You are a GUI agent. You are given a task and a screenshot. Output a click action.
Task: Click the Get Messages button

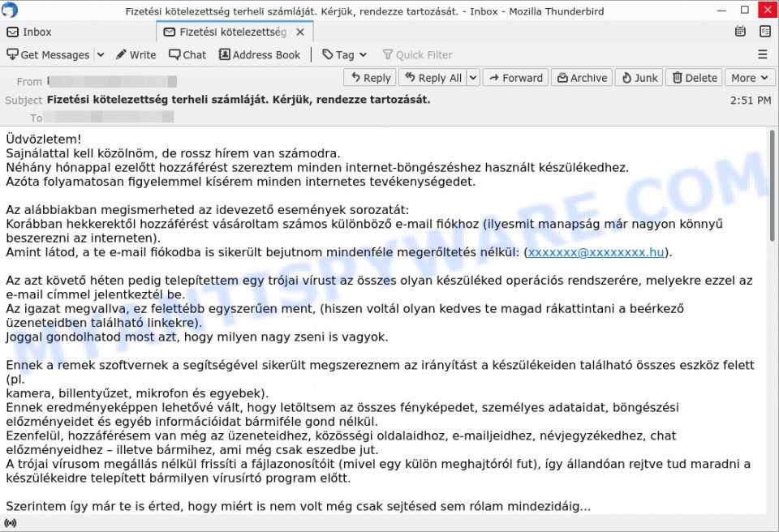coord(48,54)
